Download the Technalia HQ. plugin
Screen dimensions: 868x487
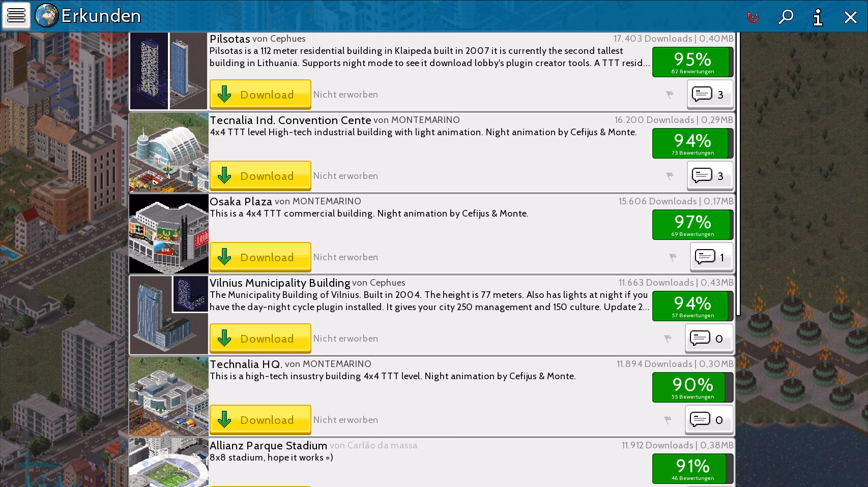click(260, 420)
